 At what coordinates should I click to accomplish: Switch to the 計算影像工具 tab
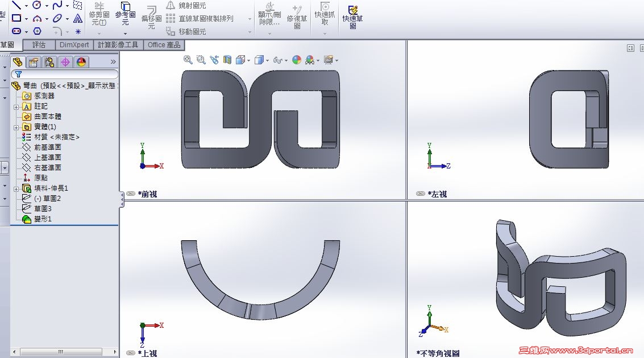(118, 45)
